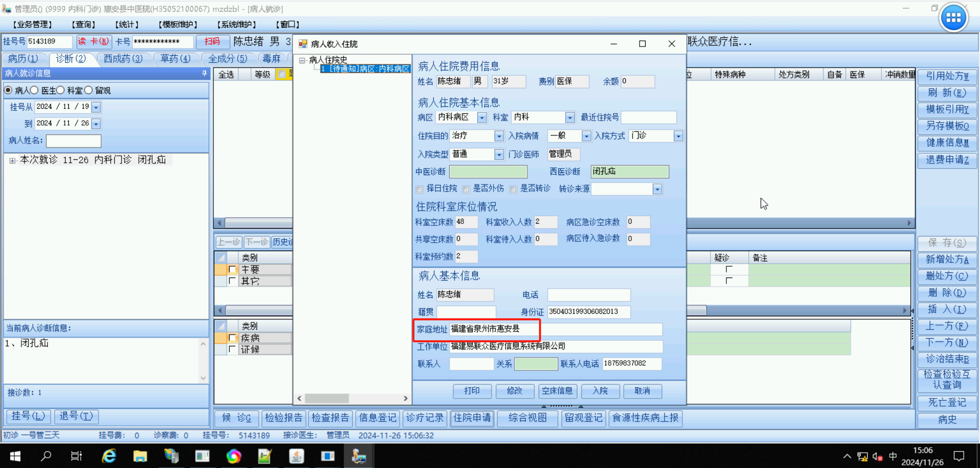
Task: Click the 引用处方 button
Action: click(x=947, y=76)
